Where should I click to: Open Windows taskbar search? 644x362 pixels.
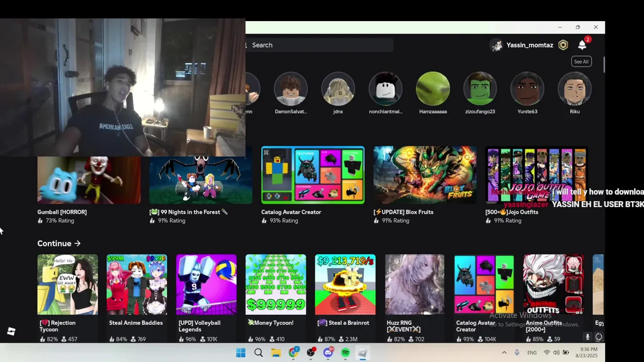(x=259, y=353)
